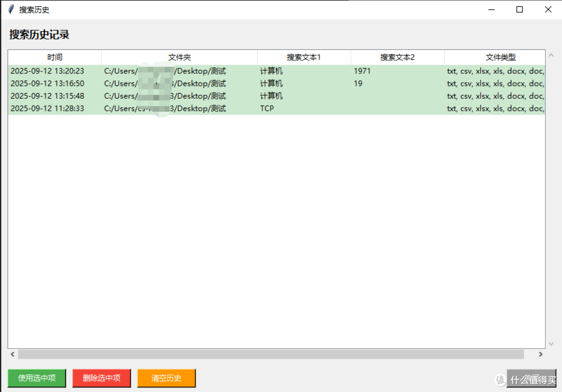The image size is (562, 392).
Task: Click the horizontal scrollbar right arrow
Action: click(x=541, y=355)
